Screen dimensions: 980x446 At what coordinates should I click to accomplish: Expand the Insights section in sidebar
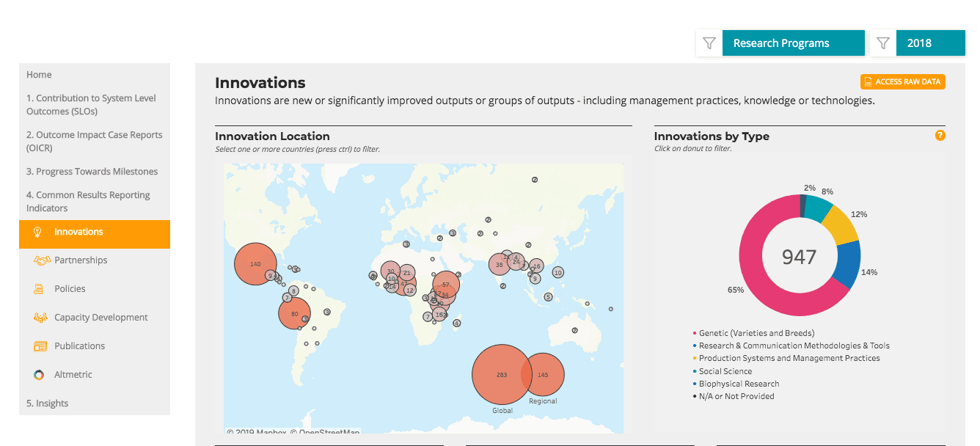click(46, 403)
